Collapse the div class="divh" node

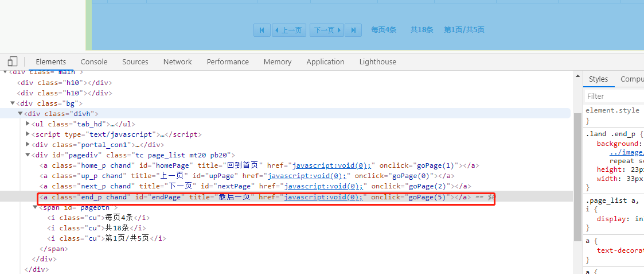click(x=19, y=114)
